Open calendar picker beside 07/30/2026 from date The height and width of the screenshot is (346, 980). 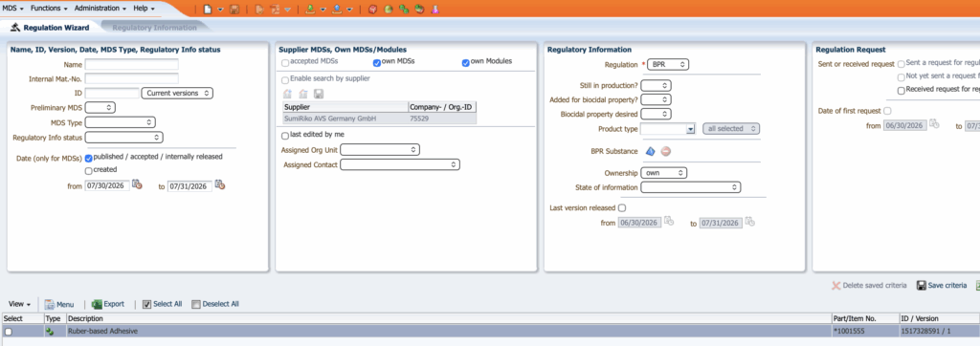coord(138,184)
